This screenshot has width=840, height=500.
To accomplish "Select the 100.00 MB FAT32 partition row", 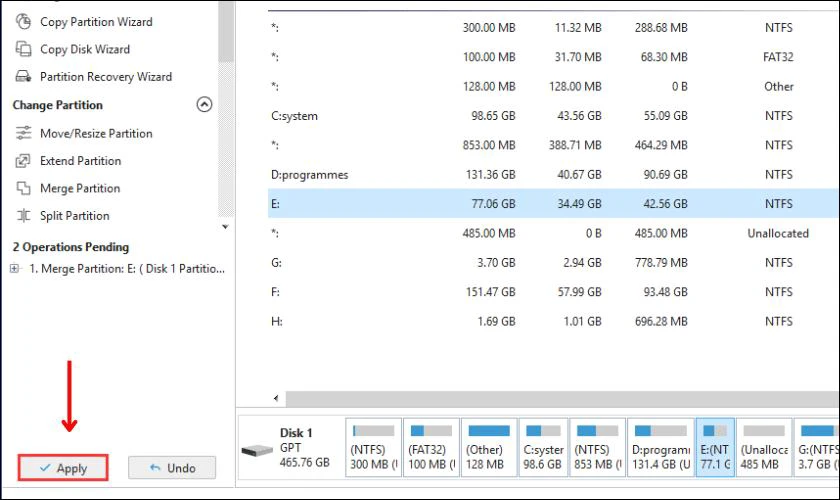I will coord(553,57).
